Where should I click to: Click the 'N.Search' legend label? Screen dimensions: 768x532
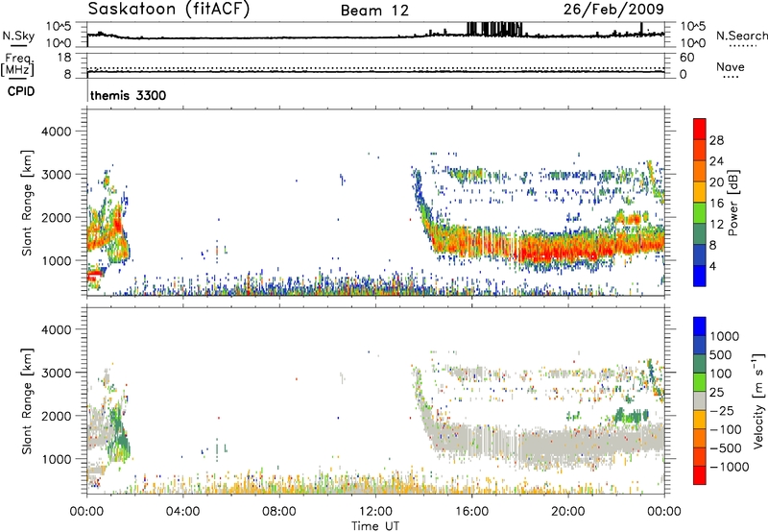(x=741, y=36)
